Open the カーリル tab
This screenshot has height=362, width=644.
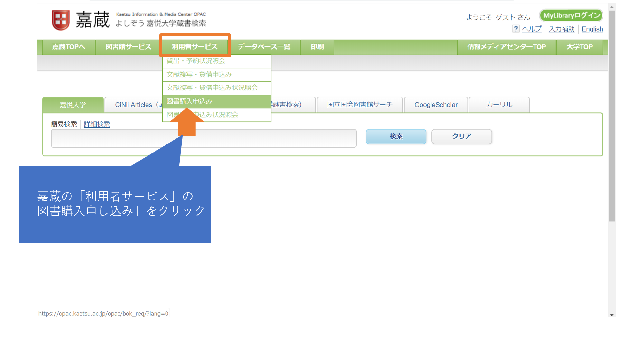pos(499,105)
